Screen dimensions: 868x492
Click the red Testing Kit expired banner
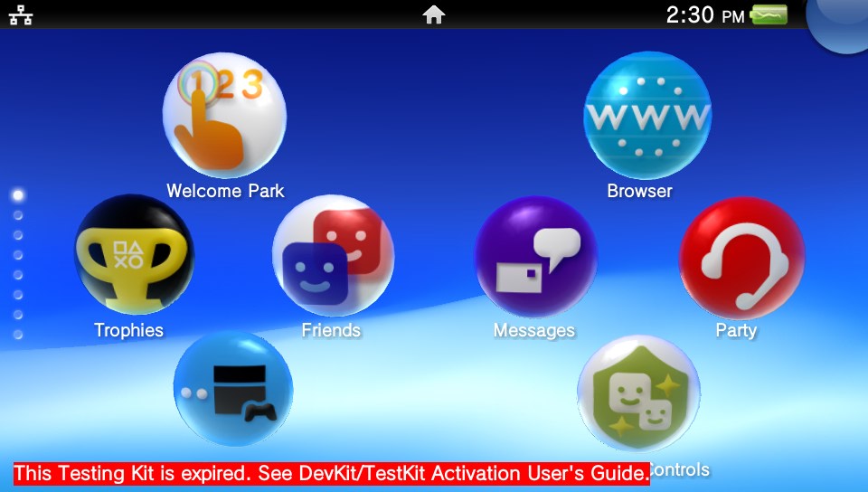point(332,474)
